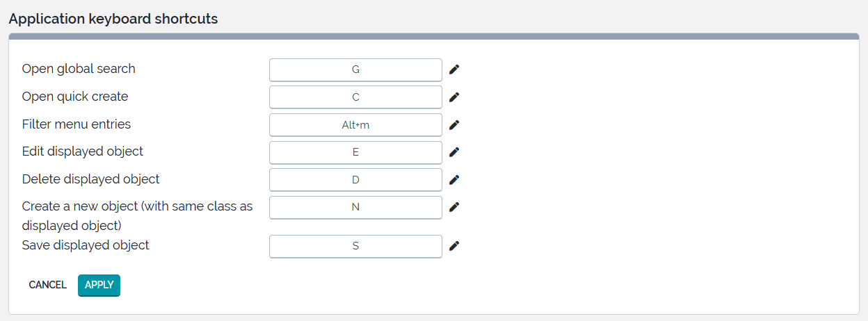The height and width of the screenshot is (321, 868).
Task: Click pencil icon for Open global search
Action: coord(454,69)
